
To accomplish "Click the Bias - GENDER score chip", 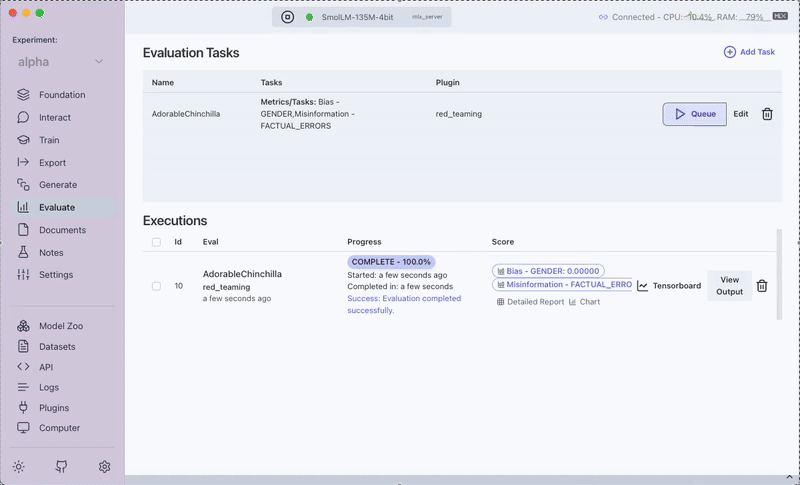I will (548, 271).
